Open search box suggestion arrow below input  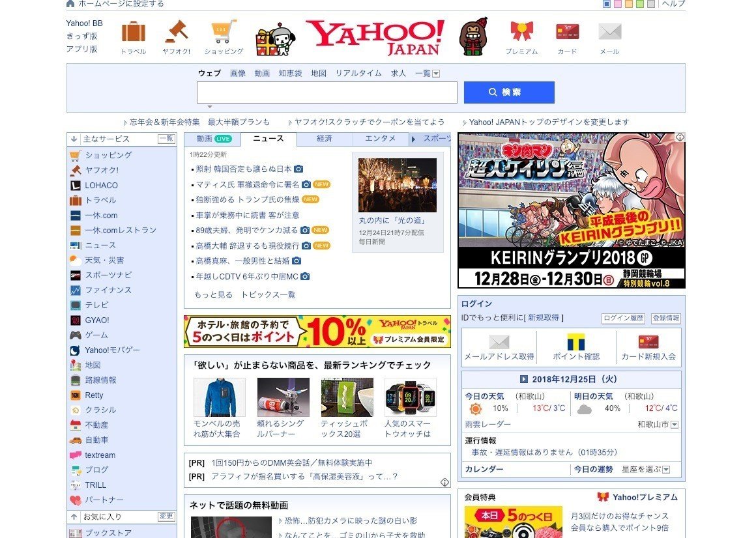(x=210, y=106)
